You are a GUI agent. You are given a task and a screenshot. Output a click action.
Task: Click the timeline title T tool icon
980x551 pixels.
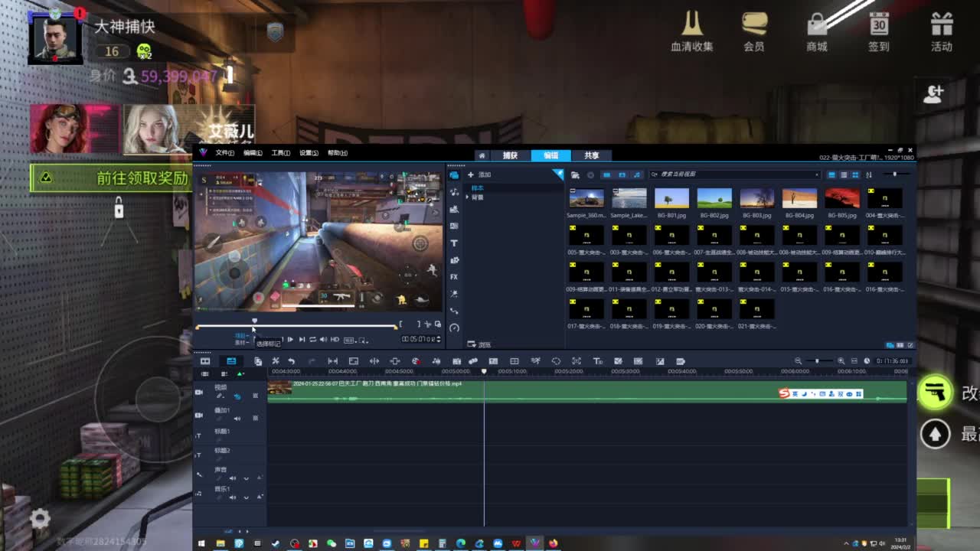(597, 361)
